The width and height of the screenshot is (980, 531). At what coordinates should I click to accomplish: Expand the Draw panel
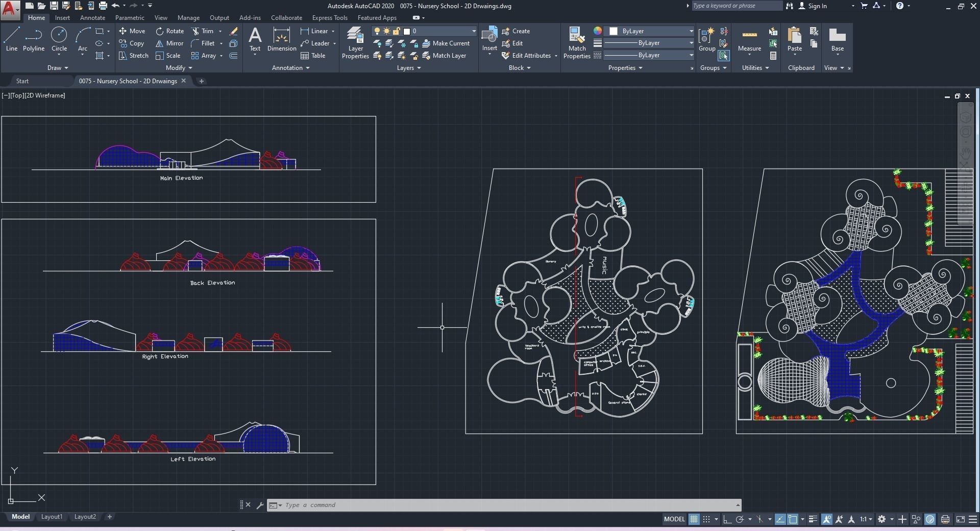(58, 68)
